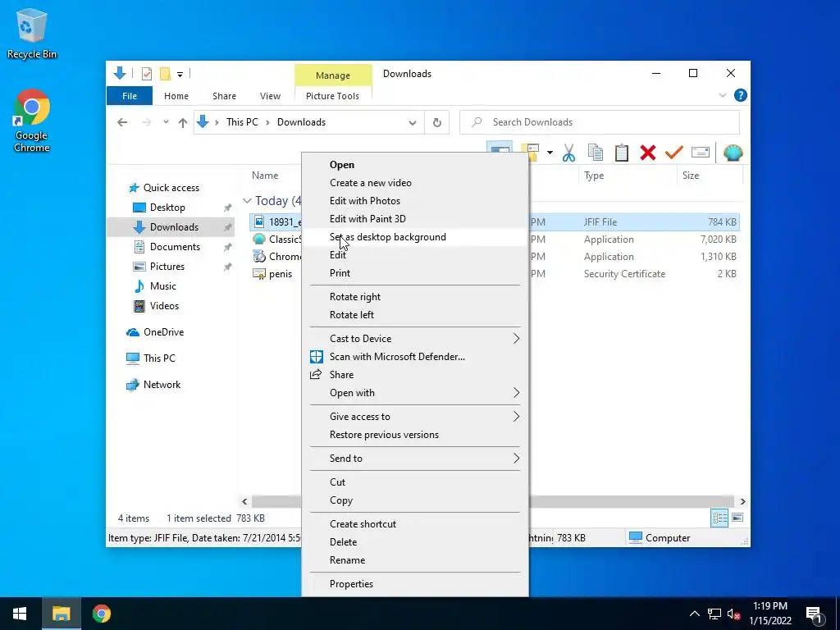Click the New folder icon in title bar
The width and height of the screenshot is (840, 630).
166,74
